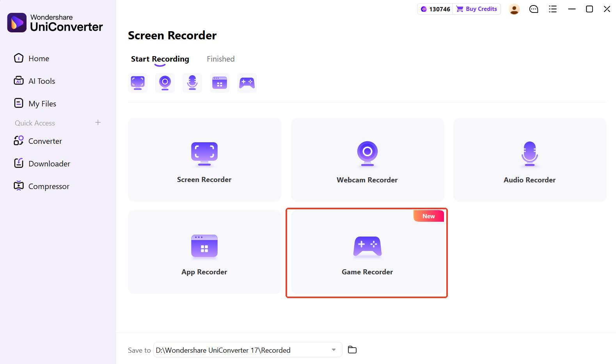
Task: Open the main menu list icon
Action: click(553, 9)
